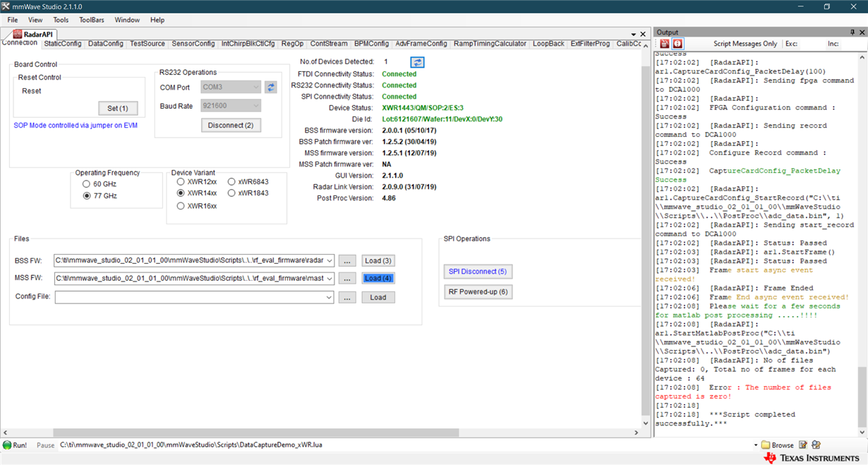Close the Output panel

862,32
